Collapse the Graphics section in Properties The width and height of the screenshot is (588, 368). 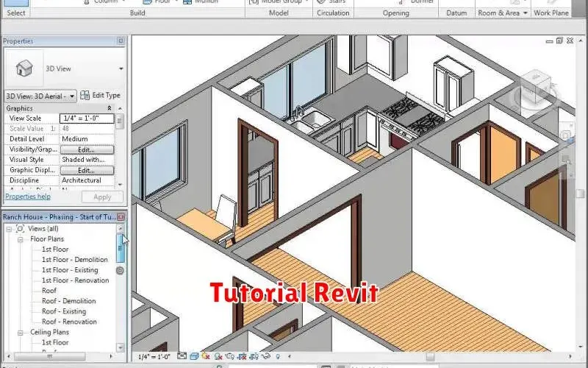point(109,108)
